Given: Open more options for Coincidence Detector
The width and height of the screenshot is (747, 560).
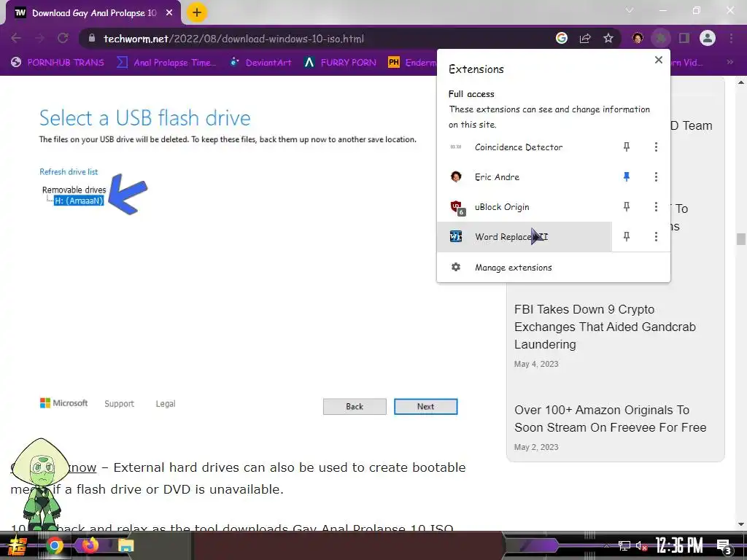Looking at the screenshot, I should (x=656, y=147).
